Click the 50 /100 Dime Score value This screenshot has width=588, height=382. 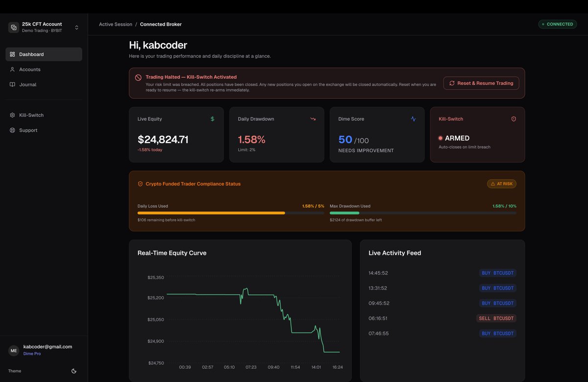click(353, 140)
